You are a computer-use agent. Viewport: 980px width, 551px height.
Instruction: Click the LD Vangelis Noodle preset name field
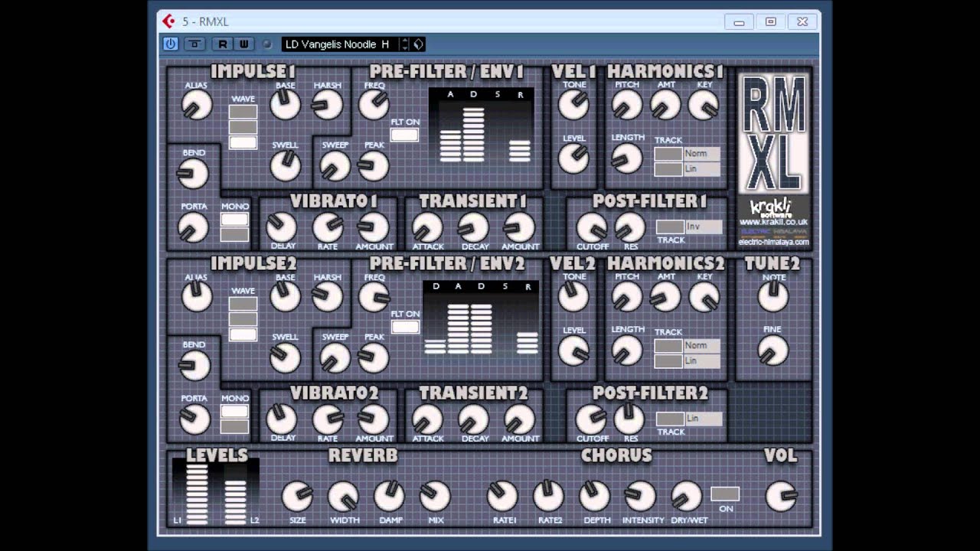pyautogui.click(x=341, y=44)
